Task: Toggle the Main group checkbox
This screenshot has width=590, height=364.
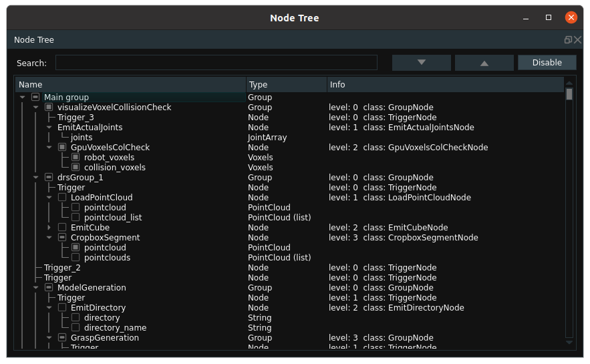Action: 35,97
